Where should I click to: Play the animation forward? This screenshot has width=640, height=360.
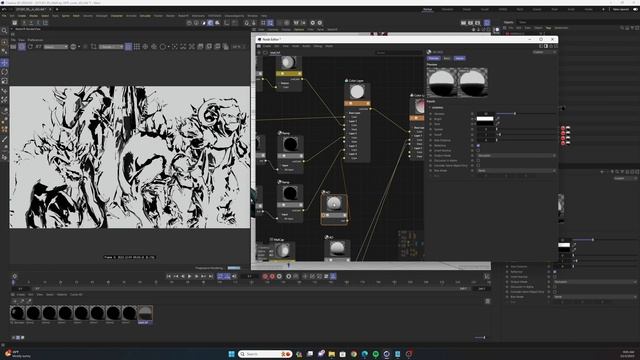[189, 276]
